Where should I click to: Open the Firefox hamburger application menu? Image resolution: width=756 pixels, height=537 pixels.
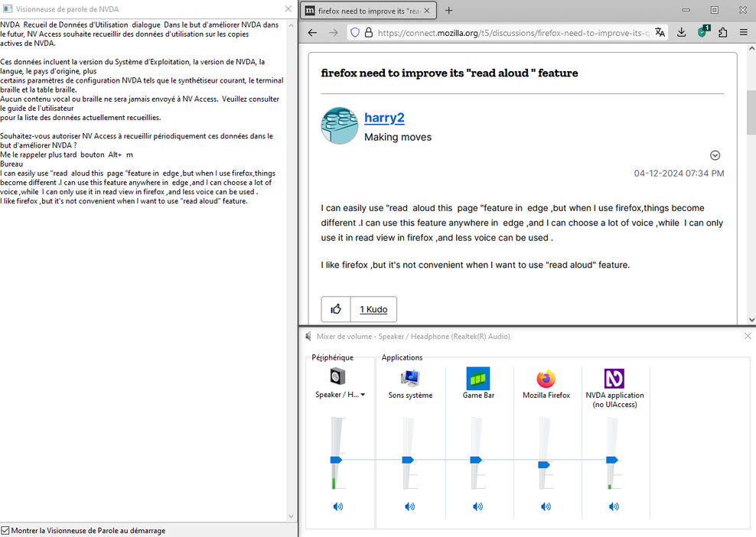point(744,33)
